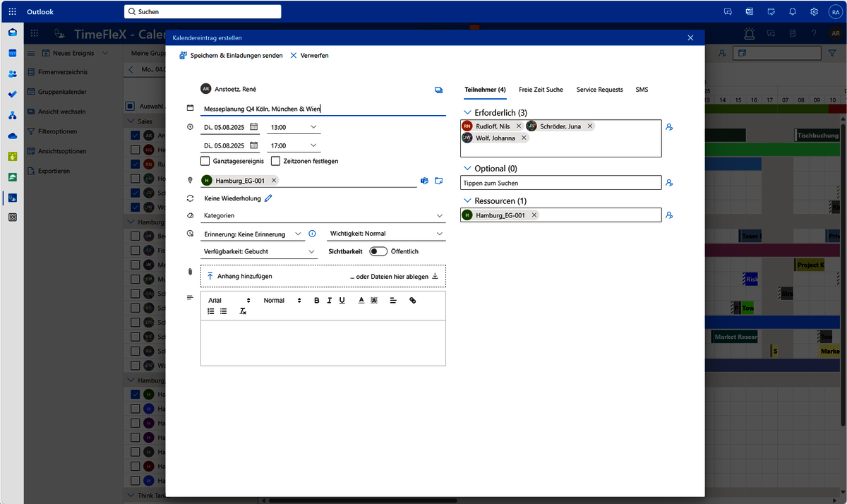
Task: Clear text formatting in editor
Action: click(x=243, y=311)
